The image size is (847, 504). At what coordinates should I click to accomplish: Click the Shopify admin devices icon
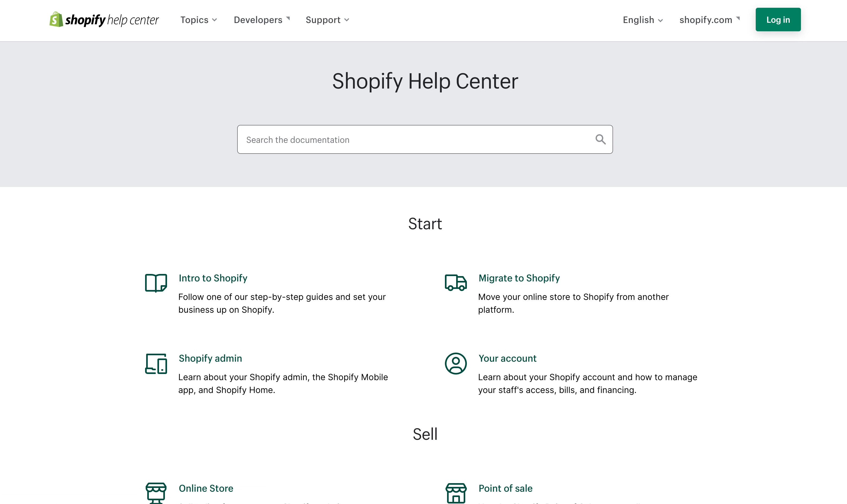click(x=156, y=364)
